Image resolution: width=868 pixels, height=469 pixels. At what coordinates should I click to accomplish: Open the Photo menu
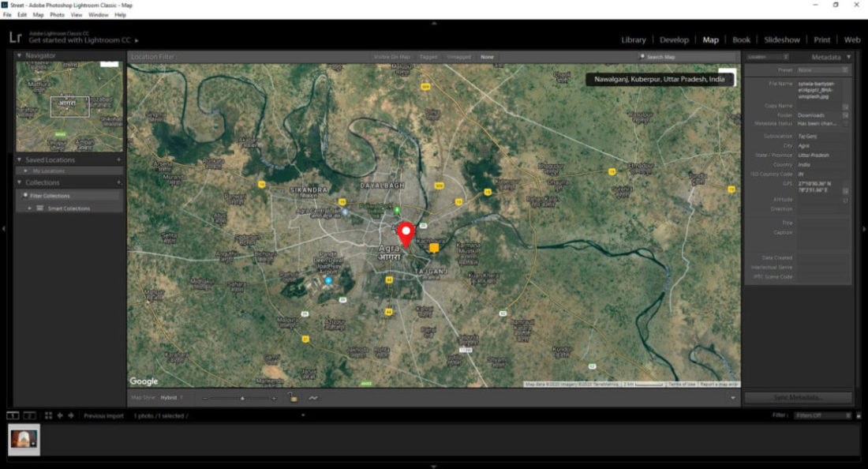tap(57, 15)
